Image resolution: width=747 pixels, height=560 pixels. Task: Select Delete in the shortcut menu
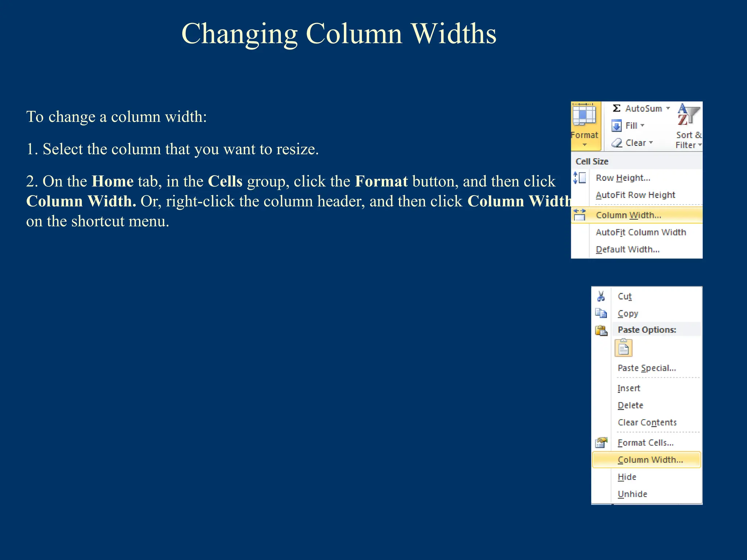pyautogui.click(x=647, y=405)
